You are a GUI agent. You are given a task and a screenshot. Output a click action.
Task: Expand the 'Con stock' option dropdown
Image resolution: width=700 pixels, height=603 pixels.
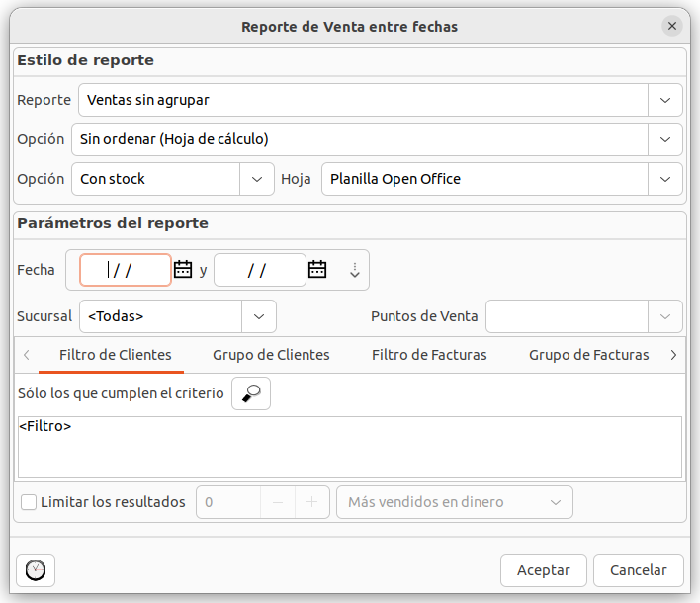(257, 179)
